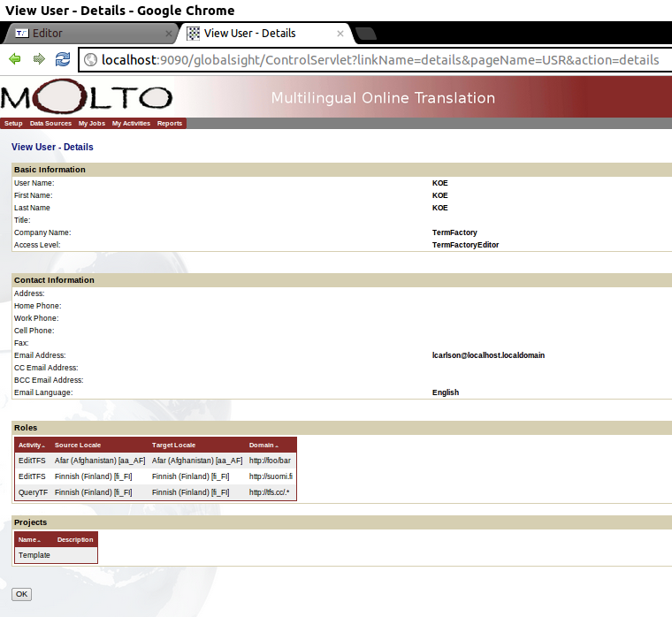672x617 pixels.
Task: Click the MOLTO logo
Action: tap(86, 97)
